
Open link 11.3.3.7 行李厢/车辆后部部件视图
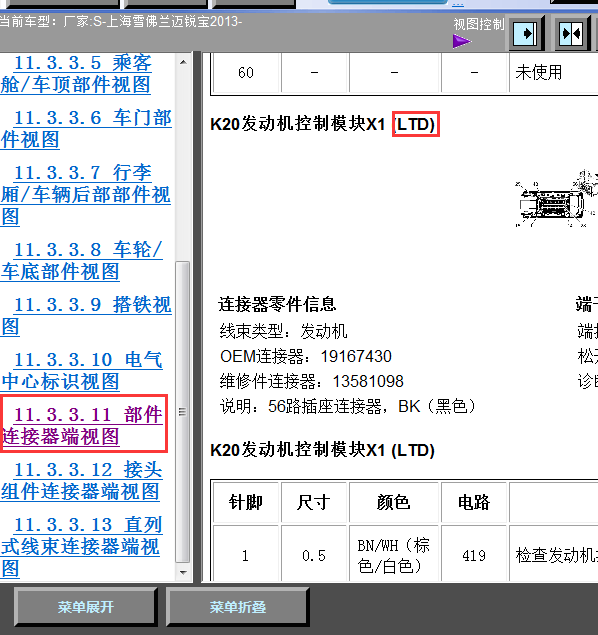(85, 195)
